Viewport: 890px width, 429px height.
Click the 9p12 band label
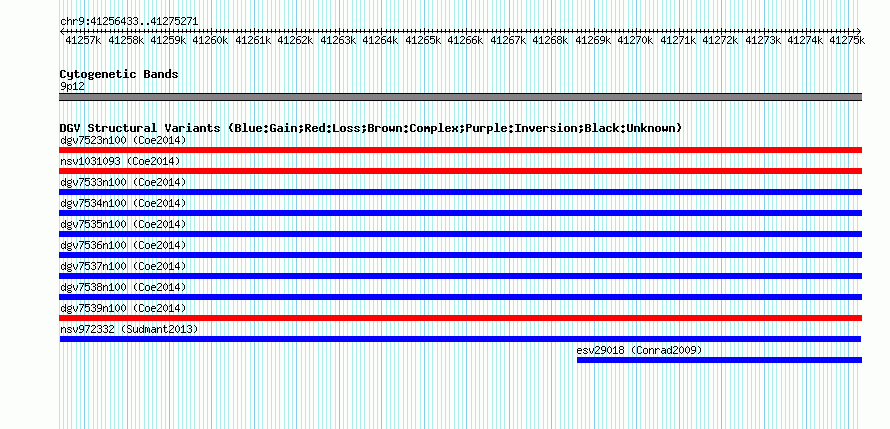(x=72, y=87)
